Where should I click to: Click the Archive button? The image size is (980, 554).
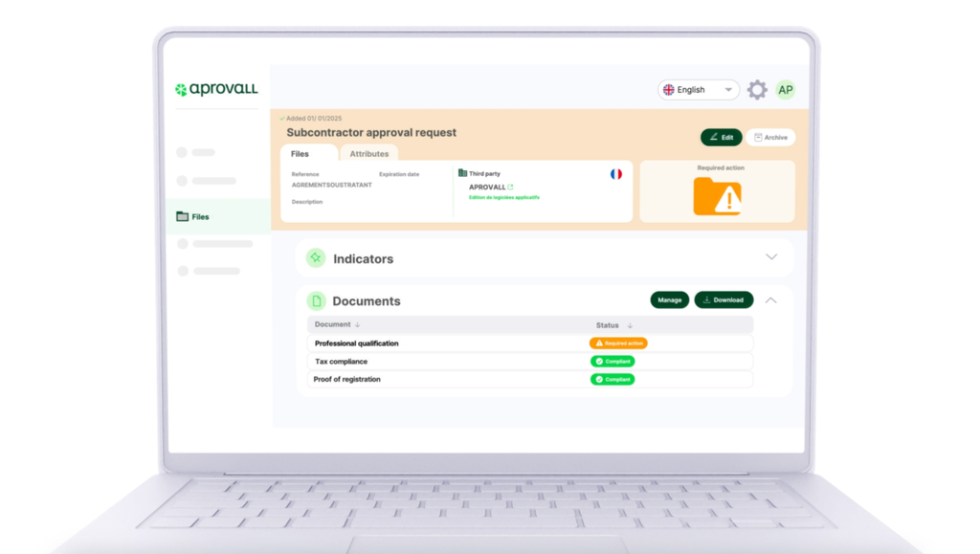click(770, 138)
